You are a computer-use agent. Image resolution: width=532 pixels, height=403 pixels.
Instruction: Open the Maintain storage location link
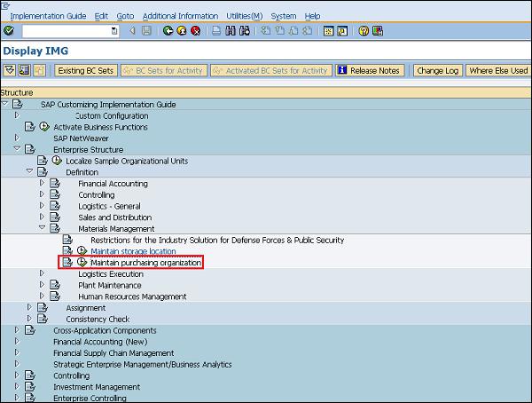click(133, 251)
